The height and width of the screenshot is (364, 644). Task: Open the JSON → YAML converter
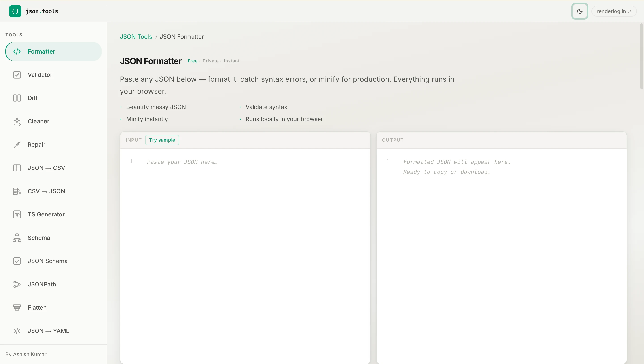[48, 331]
